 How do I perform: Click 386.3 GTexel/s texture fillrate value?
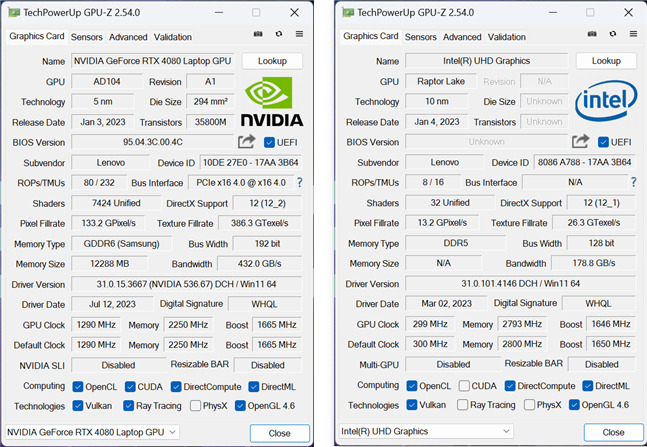click(x=260, y=223)
